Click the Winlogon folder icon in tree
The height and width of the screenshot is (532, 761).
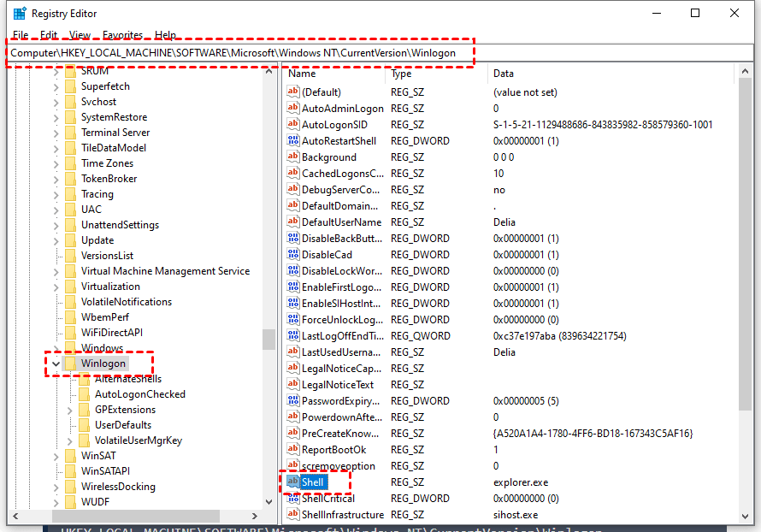70,364
